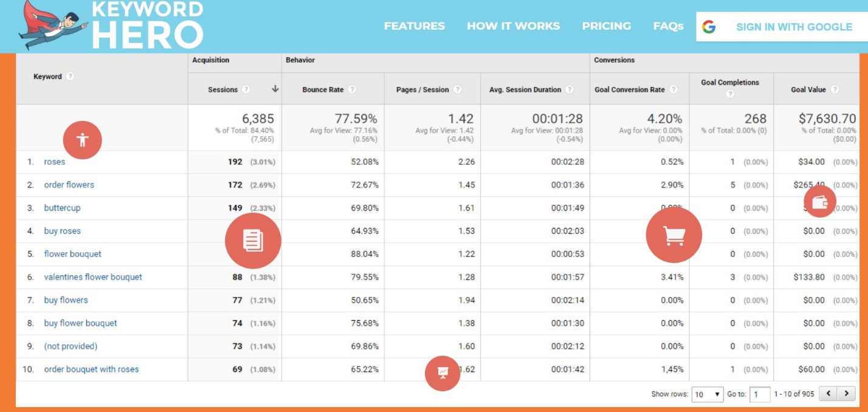The image size is (868, 412).
Task: Open the 'order flowers' keyword link
Action: [69, 185]
